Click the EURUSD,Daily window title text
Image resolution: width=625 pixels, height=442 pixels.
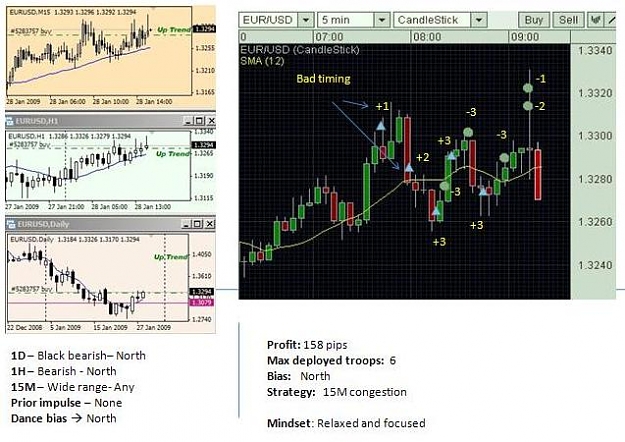43,224
